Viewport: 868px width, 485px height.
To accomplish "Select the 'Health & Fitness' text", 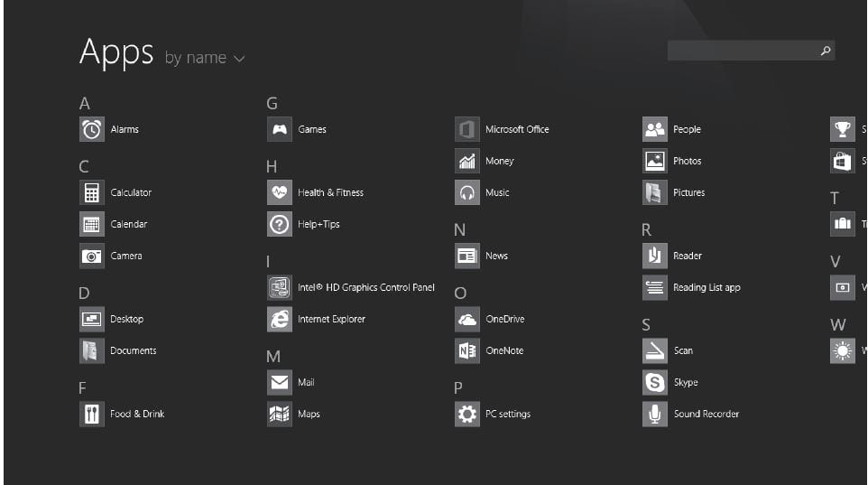I will click(330, 193).
